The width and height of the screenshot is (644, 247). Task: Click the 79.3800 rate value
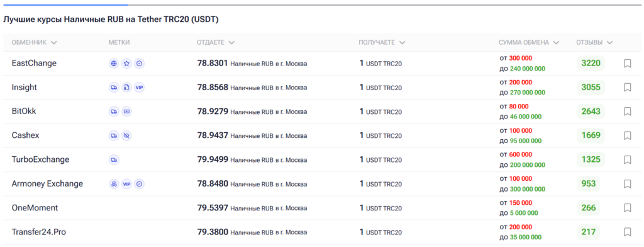tap(213, 232)
